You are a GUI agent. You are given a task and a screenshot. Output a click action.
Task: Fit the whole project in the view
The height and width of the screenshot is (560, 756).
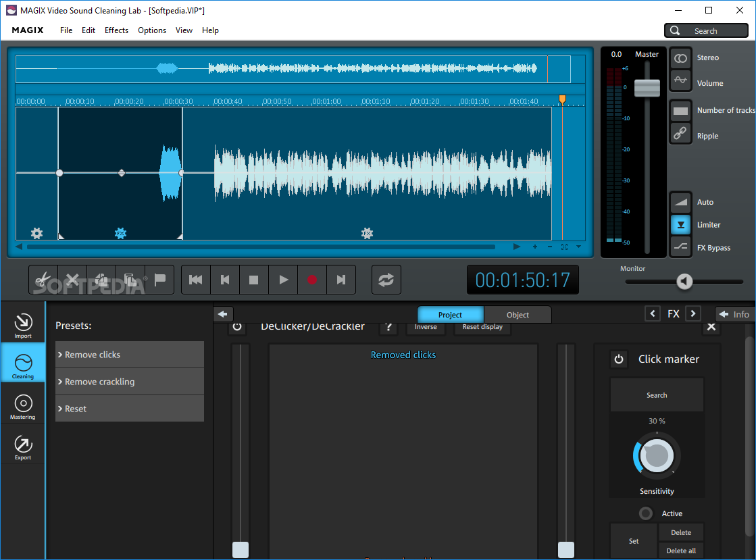[x=564, y=247]
